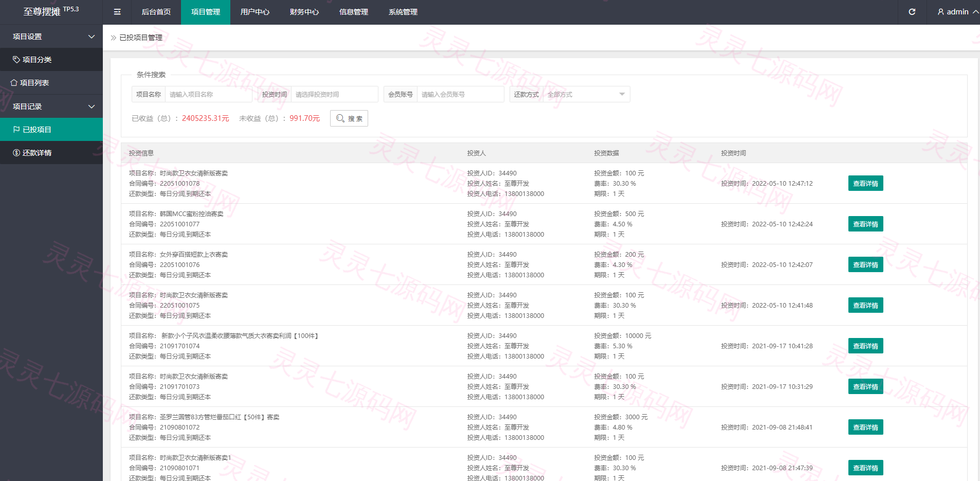View details for contract 21091701073
980x481 pixels.
[865, 387]
